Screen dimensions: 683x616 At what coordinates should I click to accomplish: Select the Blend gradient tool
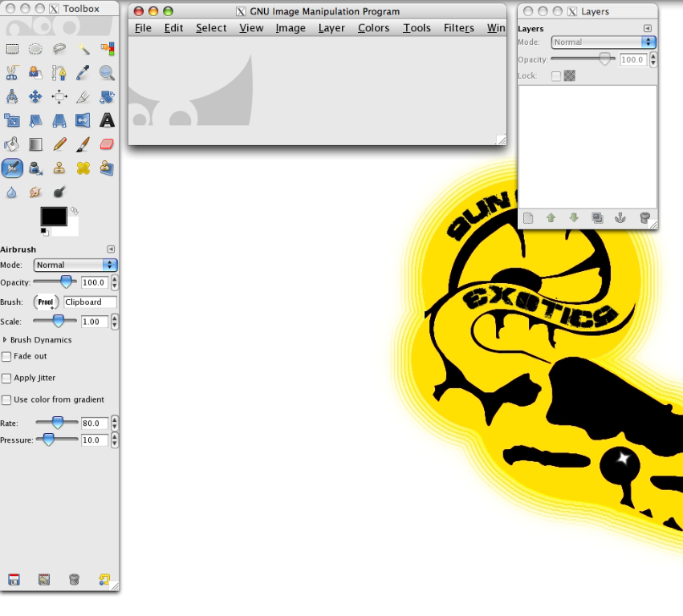point(36,144)
